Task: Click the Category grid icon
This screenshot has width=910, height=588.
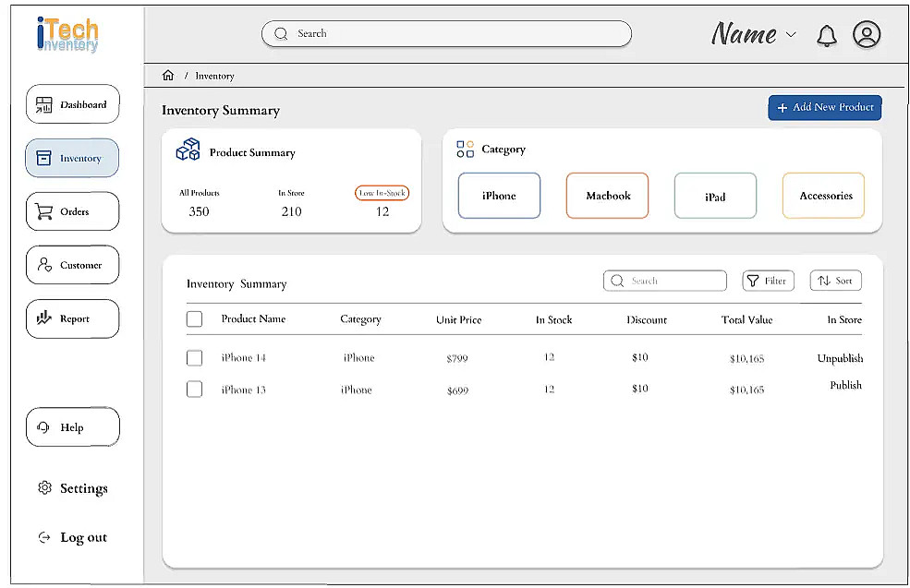Action: (x=465, y=149)
